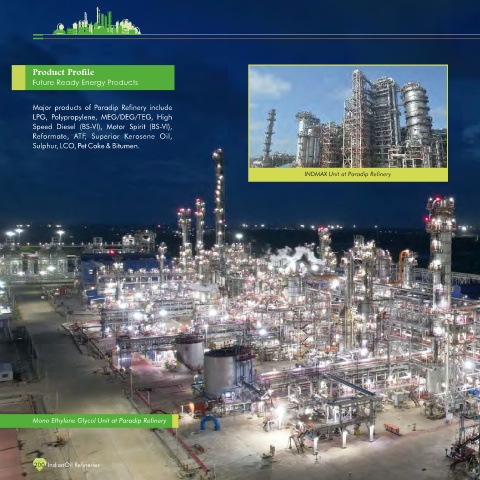The image size is (480, 480).
Task: Click the short green double bars left of header line
Action: (x=38, y=37)
